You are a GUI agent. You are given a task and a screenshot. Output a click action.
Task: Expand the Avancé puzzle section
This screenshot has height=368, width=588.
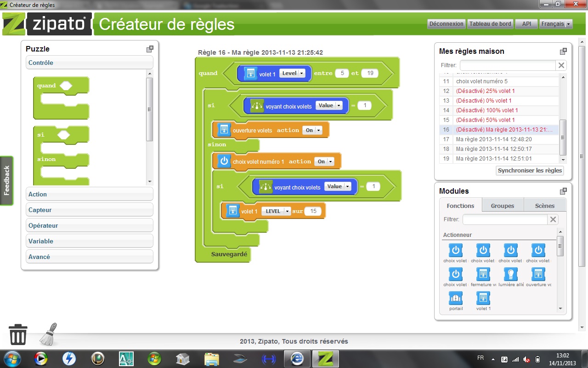point(90,257)
